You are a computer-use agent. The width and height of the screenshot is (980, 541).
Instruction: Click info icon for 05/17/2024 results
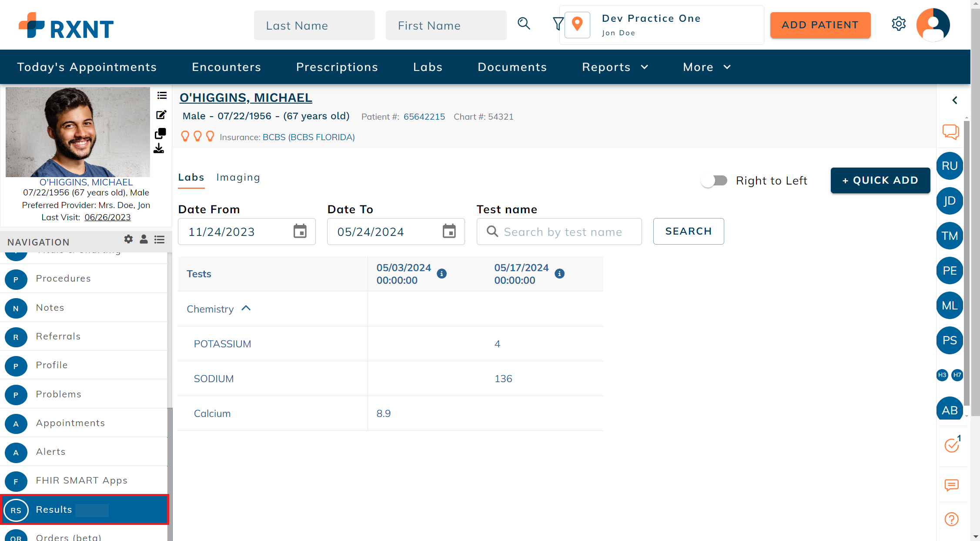coord(559,274)
